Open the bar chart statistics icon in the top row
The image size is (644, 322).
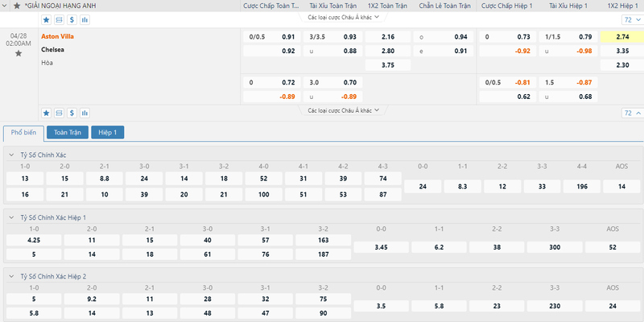coord(85,19)
